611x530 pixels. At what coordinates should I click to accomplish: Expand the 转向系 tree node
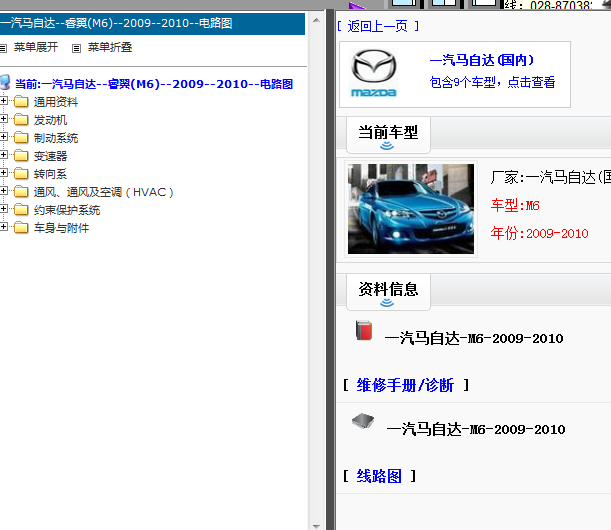3,173
